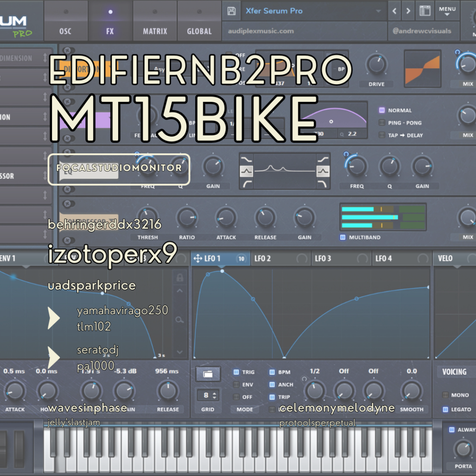Enable TAP → DELAY mode
Image resolution: width=476 pixels, height=476 pixels.
coord(382,135)
